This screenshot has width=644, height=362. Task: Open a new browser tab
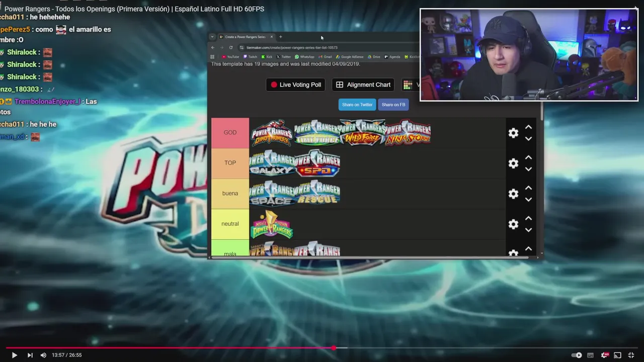281,37
